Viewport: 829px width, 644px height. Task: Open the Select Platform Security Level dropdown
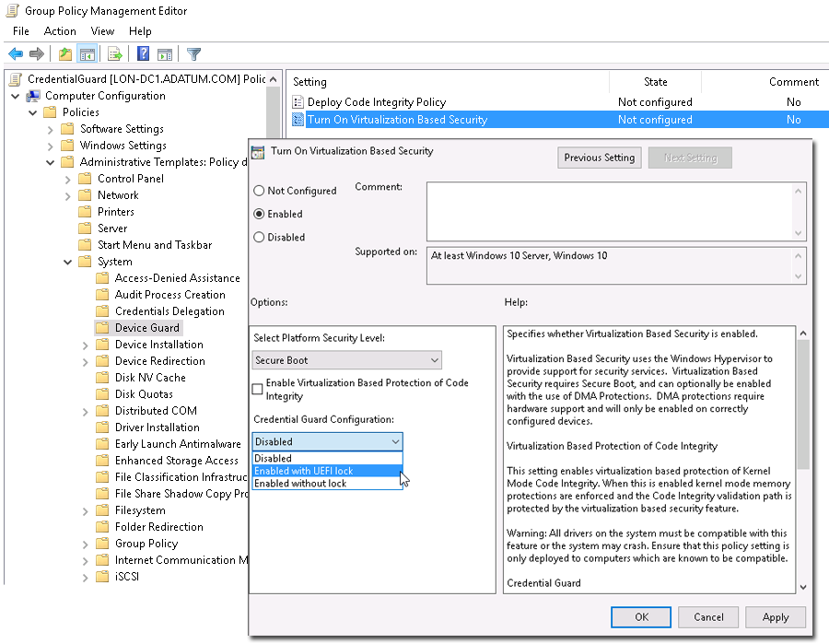[347, 360]
